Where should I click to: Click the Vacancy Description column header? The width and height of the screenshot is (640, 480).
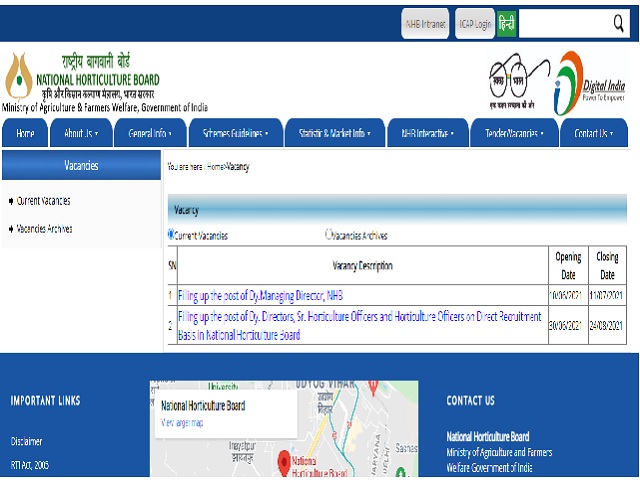pos(362,266)
